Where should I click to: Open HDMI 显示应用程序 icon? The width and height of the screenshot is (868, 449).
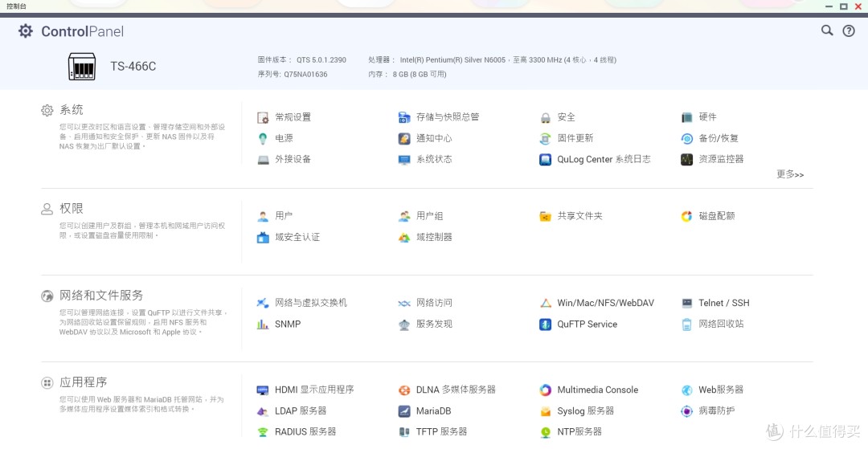[x=263, y=390]
